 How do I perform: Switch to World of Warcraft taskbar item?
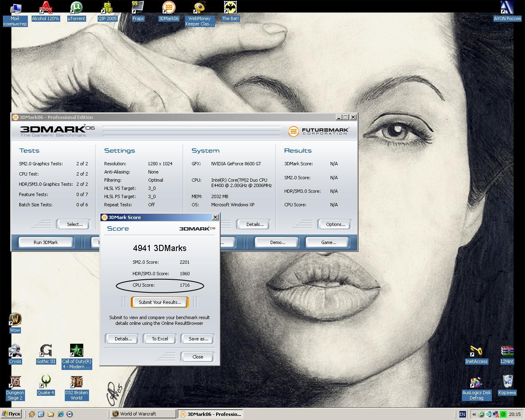point(143,414)
